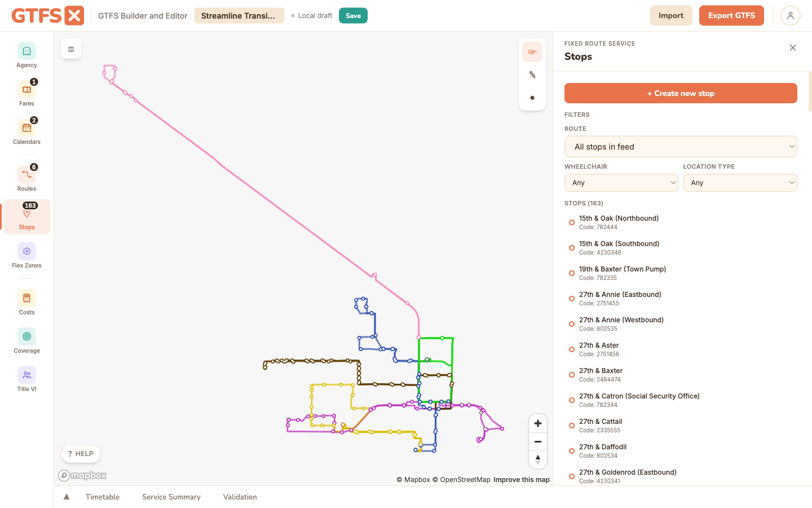Save the local draft
Image resolution: width=812 pixels, height=508 pixels.
[353, 16]
